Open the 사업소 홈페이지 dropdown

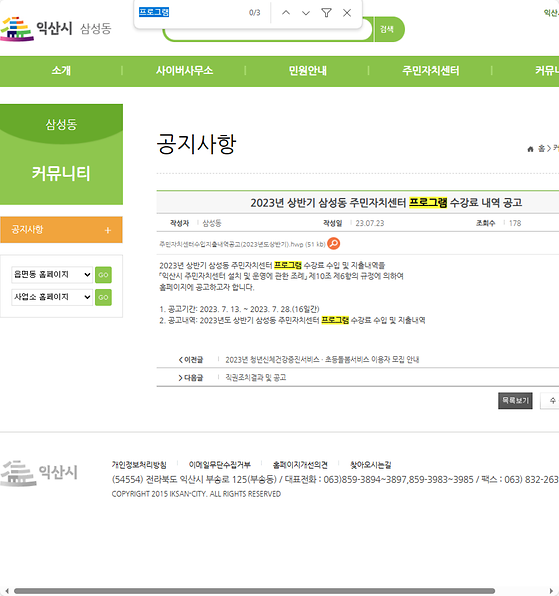[x=52, y=297]
